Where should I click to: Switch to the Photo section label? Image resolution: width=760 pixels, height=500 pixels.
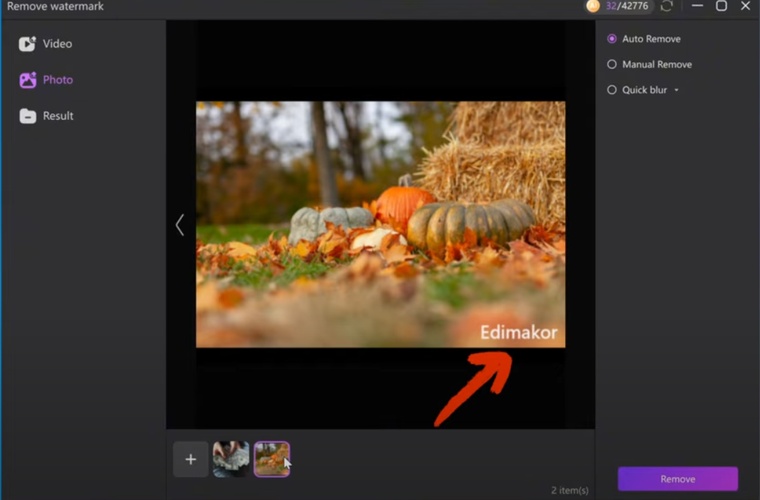click(58, 79)
